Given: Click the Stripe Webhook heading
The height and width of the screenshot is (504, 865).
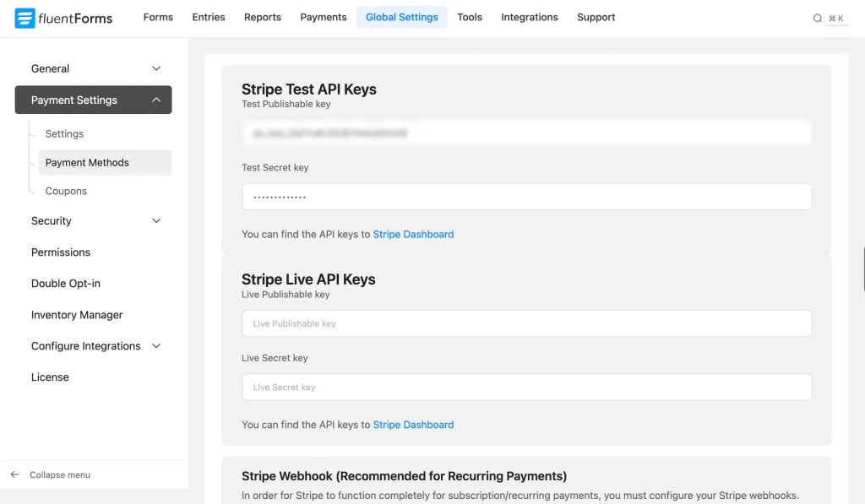Looking at the screenshot, I should [x=405, y=476].
